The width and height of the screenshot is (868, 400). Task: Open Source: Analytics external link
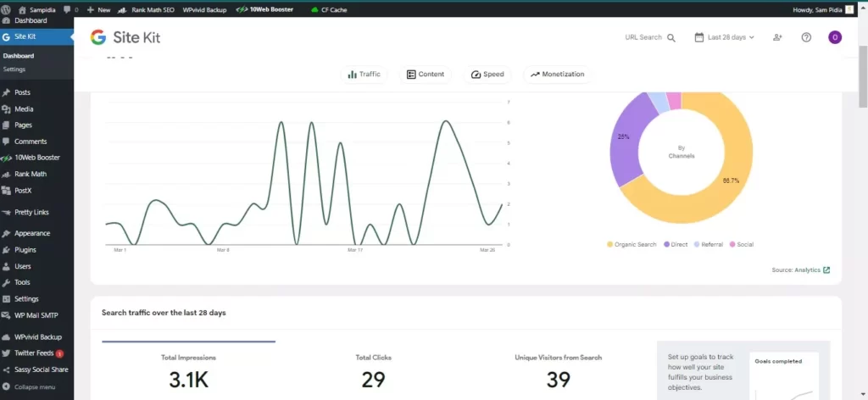(x=800, y=270)
